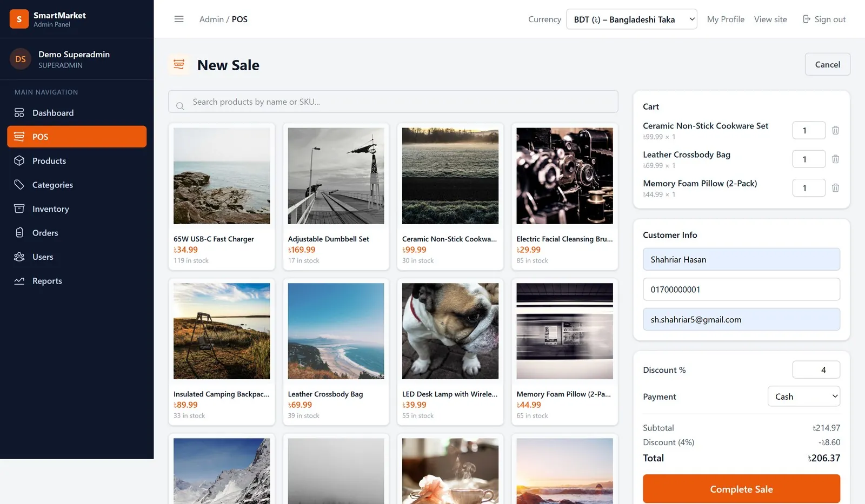Image resolution: width=865 pixels, height=504 pixels.
Task: Click the SmartMarket logo icon
Action: coord(19,19)
